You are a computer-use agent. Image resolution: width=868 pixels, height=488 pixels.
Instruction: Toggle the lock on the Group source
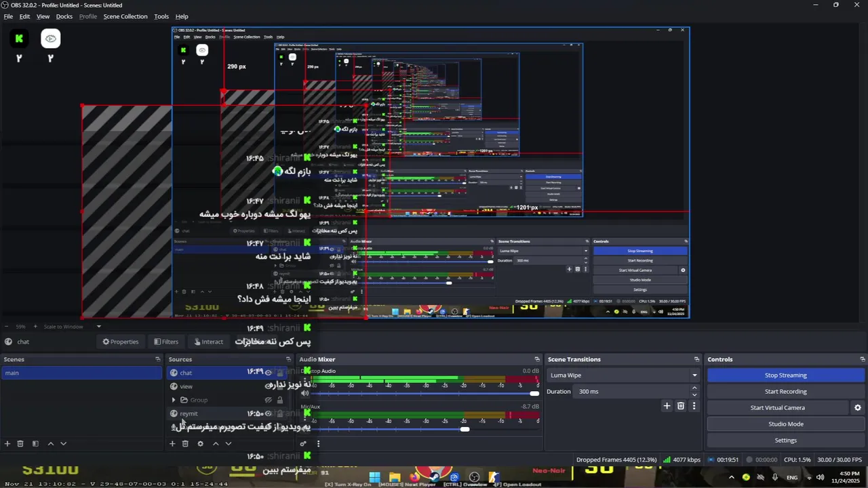tap(280, 400)
